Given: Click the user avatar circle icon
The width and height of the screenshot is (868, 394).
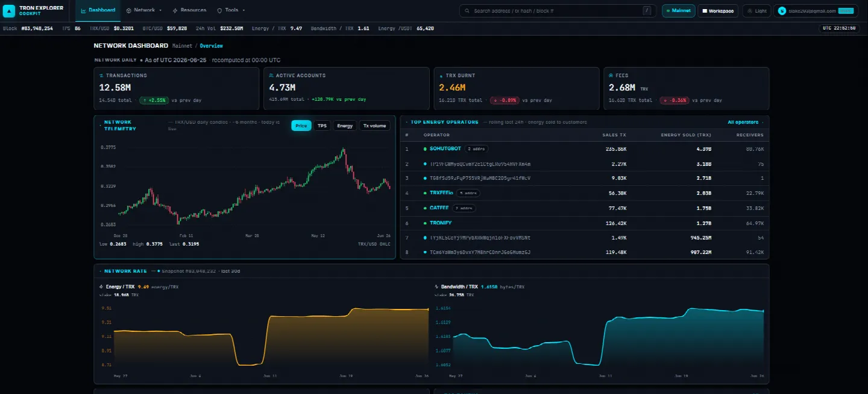Looking at the screenshot, I should [782, 11].
